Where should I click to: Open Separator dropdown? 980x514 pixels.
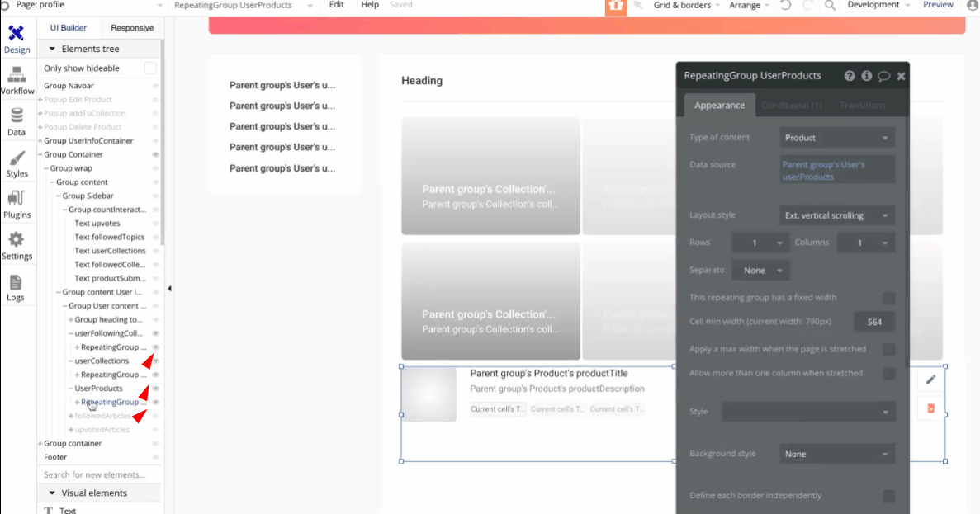click(x=760, y=271)
